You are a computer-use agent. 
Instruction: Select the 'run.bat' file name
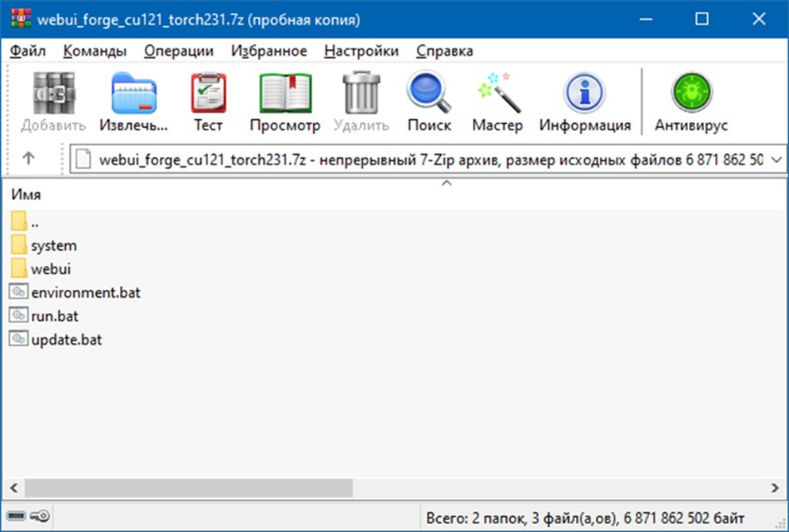[x=55, y=316]
